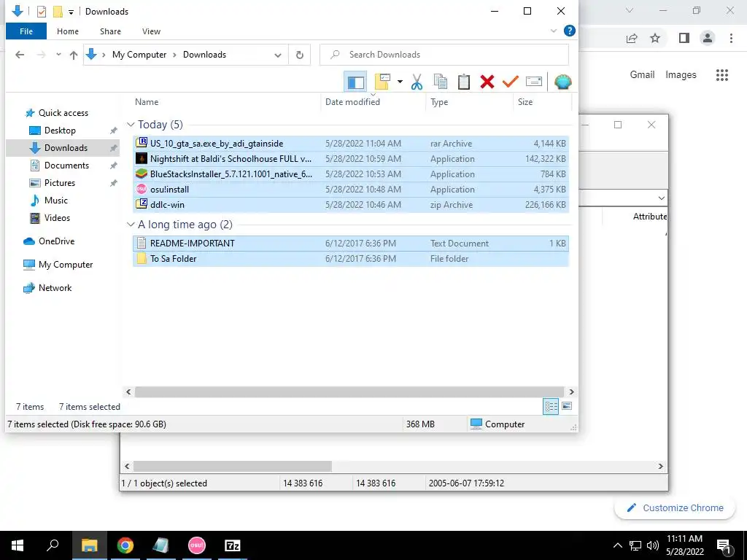Open Gmail link in Chrome
The image size is (747, 560).
tap(642, 75)
